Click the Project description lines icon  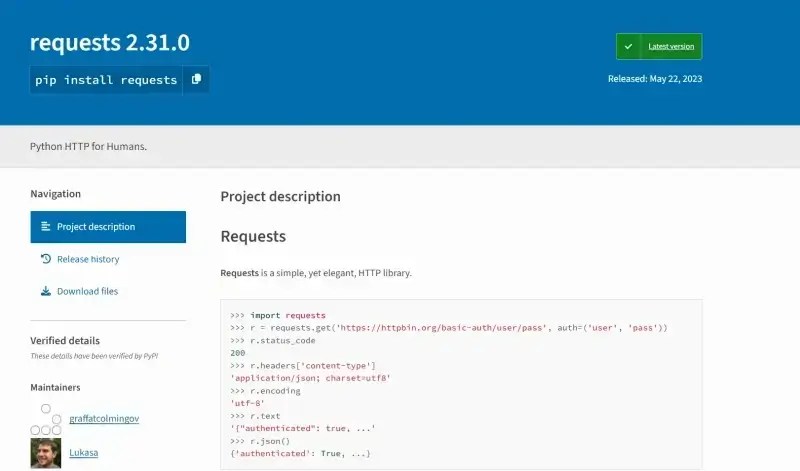(x=46, y=226)
